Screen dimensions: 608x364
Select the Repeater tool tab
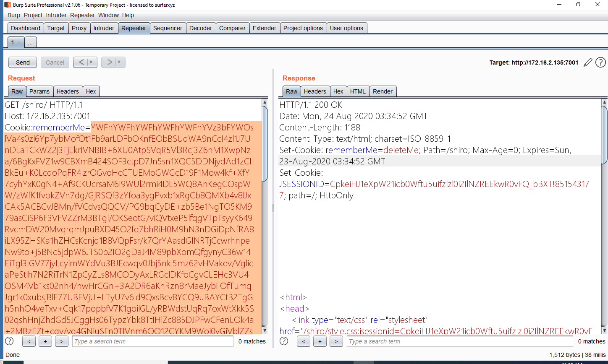coord(134,28)
